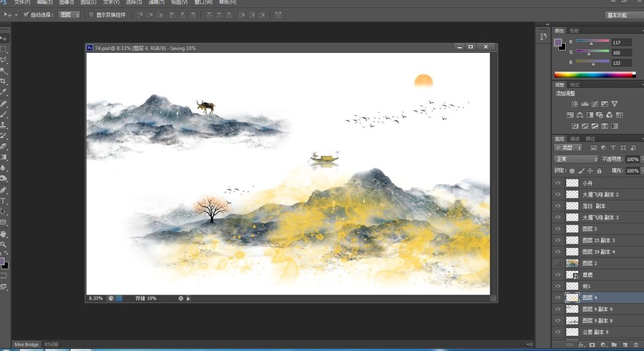Switch to the 色板 tab
Image resolution: width=644 pixels, height=351 pixels.
[575, 31]
